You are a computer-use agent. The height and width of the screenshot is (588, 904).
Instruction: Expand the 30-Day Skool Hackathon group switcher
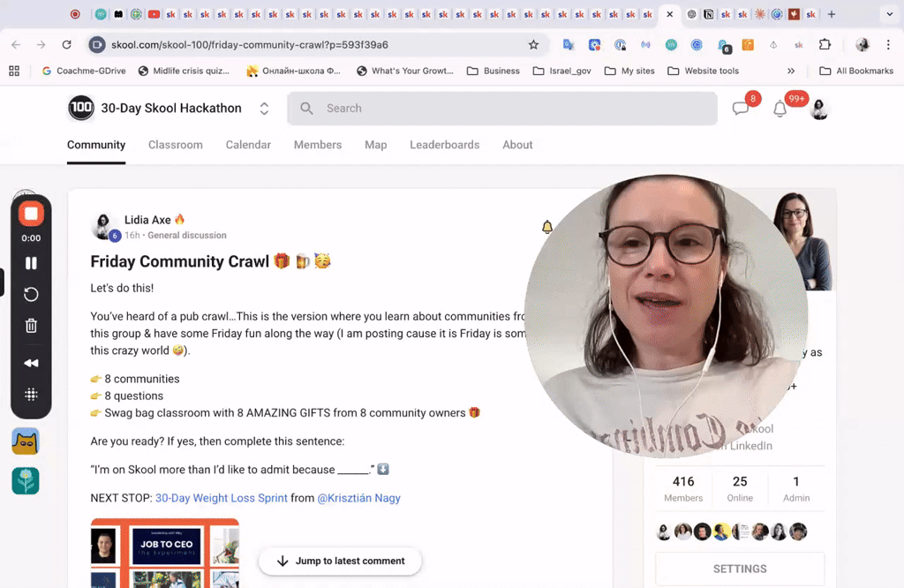(x=263, y=108)
